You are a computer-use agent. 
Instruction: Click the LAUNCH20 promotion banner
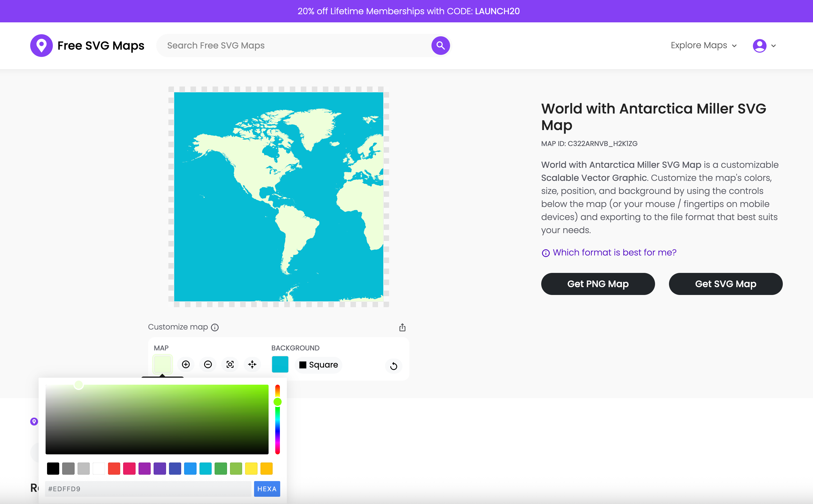tap(406, 11)
